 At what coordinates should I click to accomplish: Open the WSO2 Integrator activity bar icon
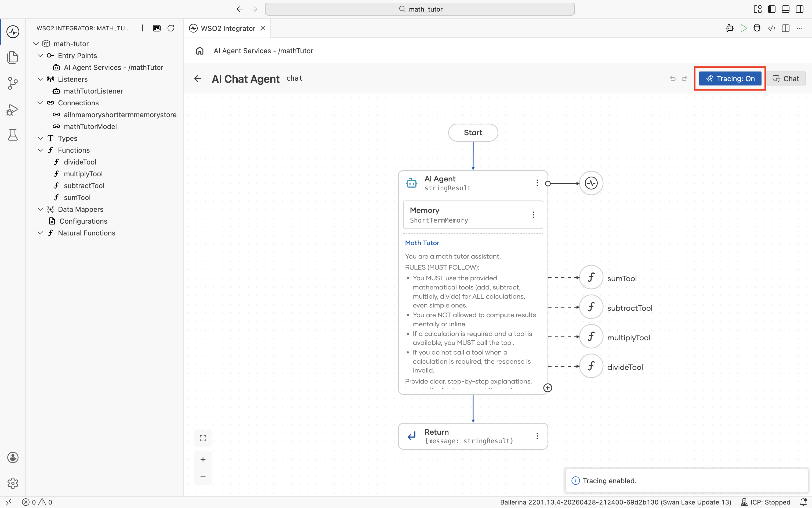pos(13,32)
